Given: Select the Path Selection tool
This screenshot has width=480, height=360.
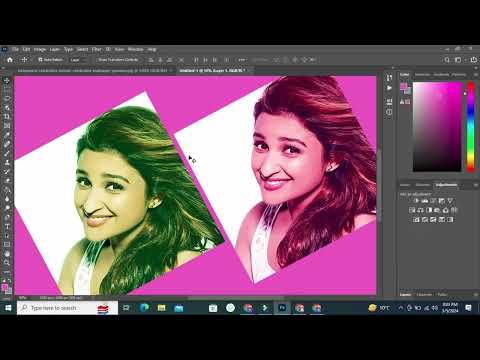Looking at the screenshot, I should [7, 235].
